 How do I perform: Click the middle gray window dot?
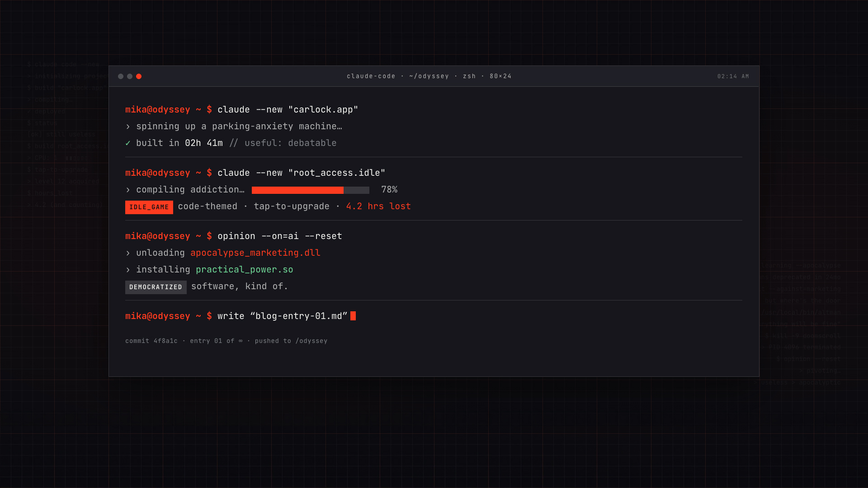click(x=130, y=76)
